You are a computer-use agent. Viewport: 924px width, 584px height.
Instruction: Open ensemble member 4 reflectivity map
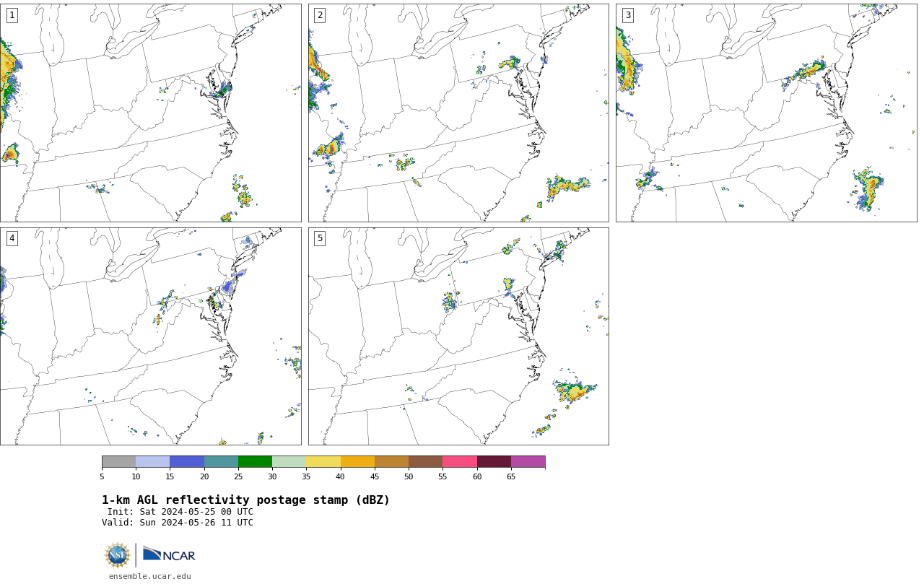(x=150, y=336)
